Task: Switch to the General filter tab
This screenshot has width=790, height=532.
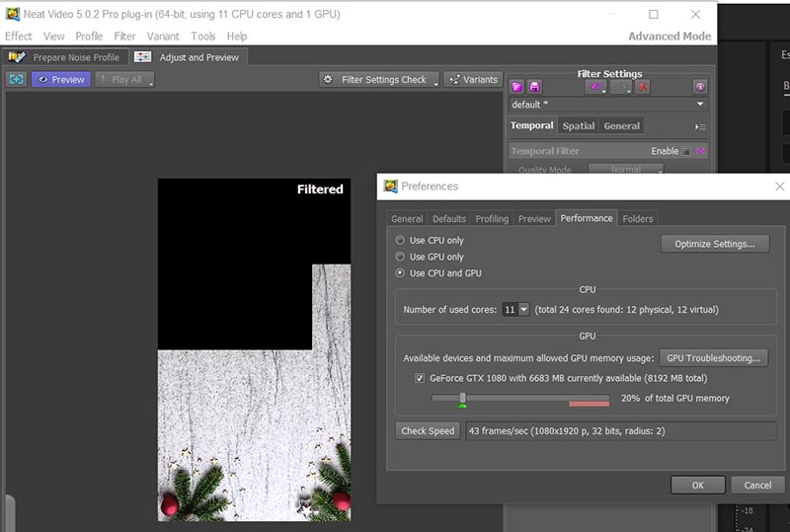Action: [x=622, y=126]
